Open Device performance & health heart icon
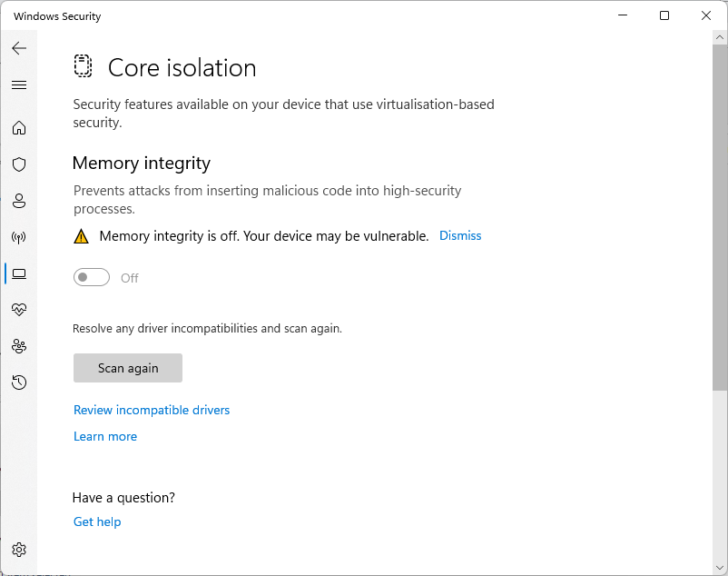728x576 pixels. tap(19, 310)
